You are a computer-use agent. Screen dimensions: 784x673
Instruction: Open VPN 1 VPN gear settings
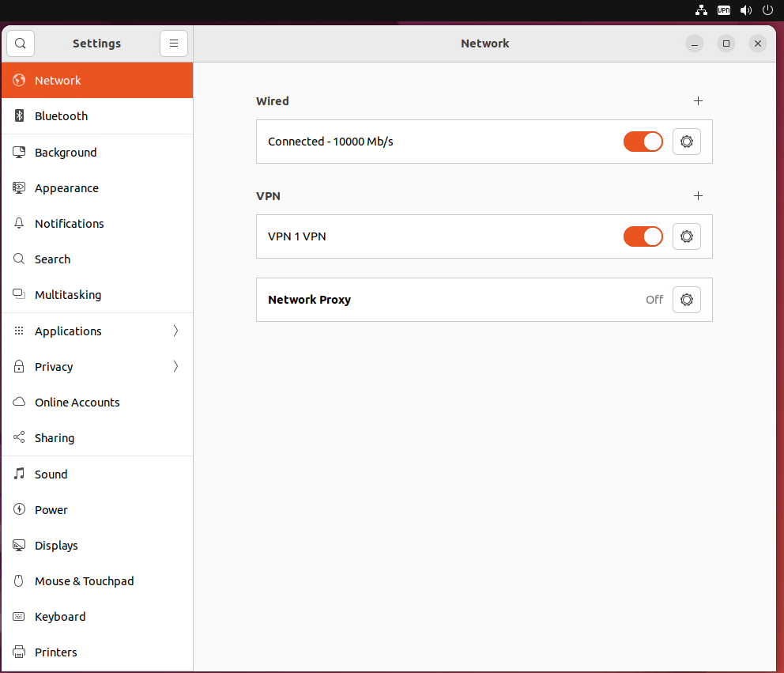(687, 236)
